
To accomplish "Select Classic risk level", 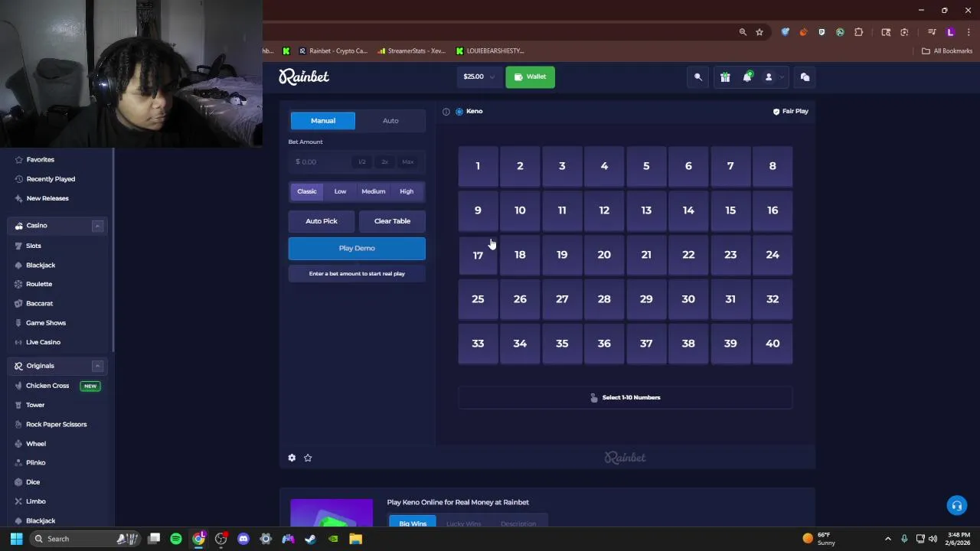I will point(307,191).
